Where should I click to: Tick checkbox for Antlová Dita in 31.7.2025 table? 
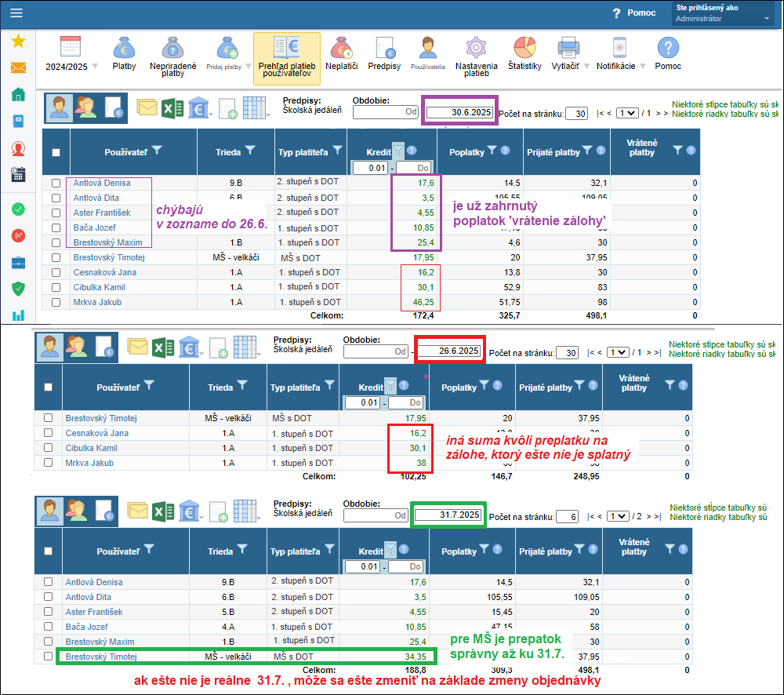(x=48, y=597)
